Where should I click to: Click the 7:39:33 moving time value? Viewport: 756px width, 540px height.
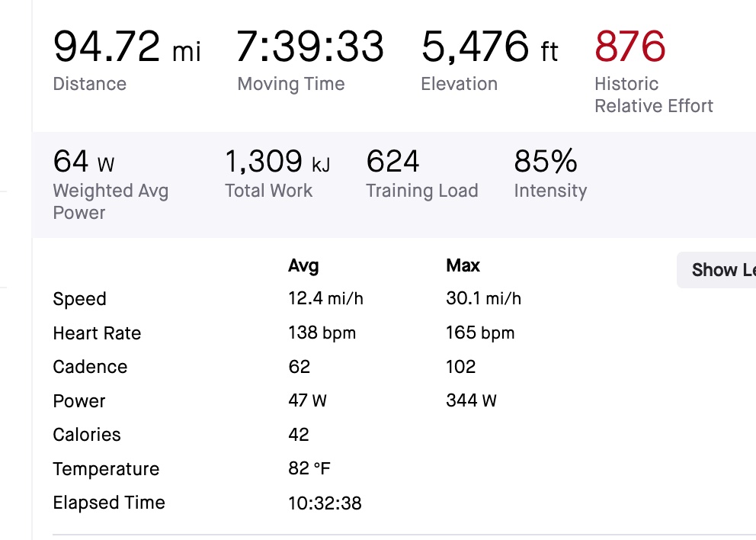[310, 47]
